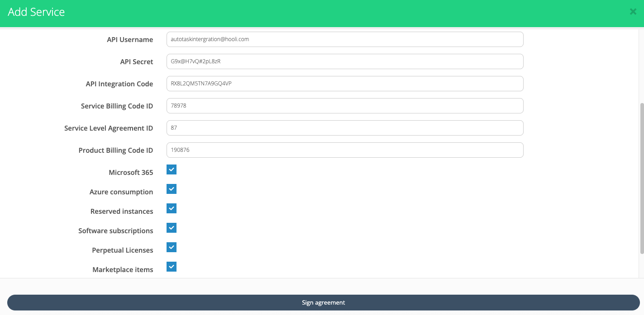Close the Add Service dialog
Image resolution: width=644 pixels, height=315 pixels.
633,12
